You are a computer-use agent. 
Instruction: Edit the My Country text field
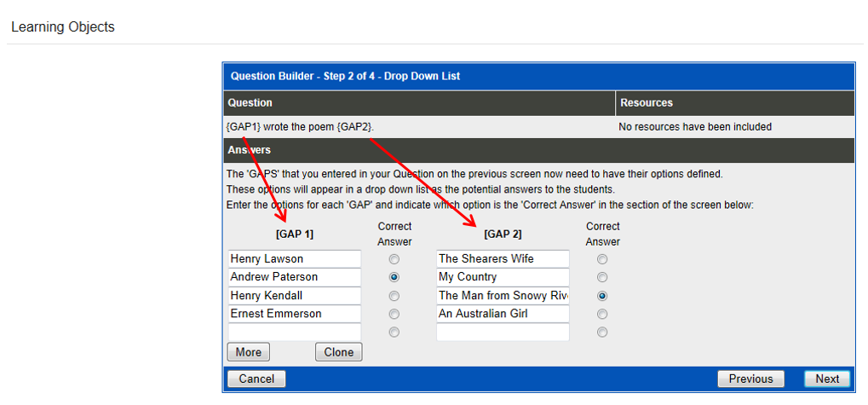(503, 277)
